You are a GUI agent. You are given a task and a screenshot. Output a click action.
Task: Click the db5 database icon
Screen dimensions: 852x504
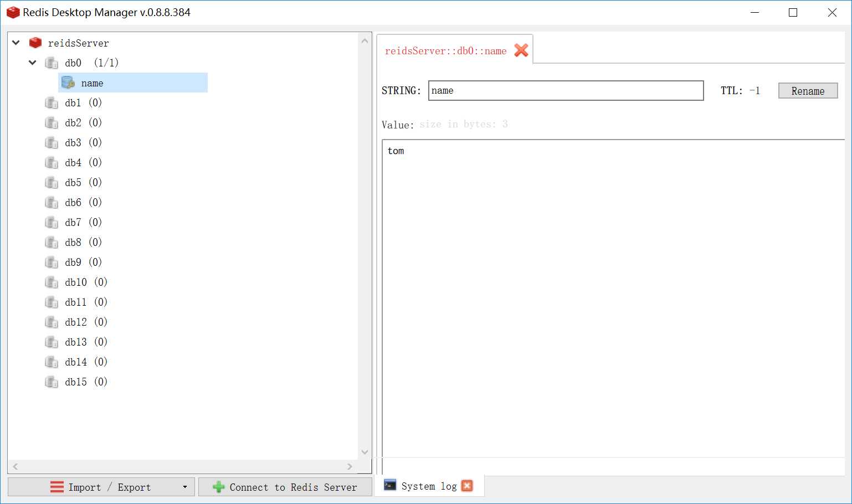point(52,182)
